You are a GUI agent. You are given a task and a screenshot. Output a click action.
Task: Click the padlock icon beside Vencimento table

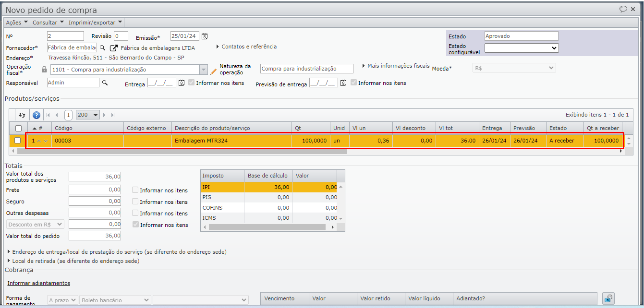608,298
